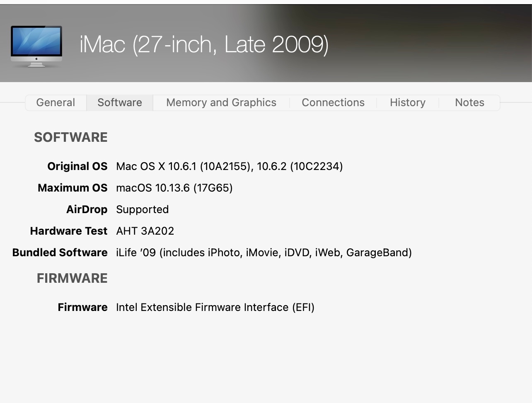Click the Original OS label
This screenshot has height=403, width=532.
(77, 166)
